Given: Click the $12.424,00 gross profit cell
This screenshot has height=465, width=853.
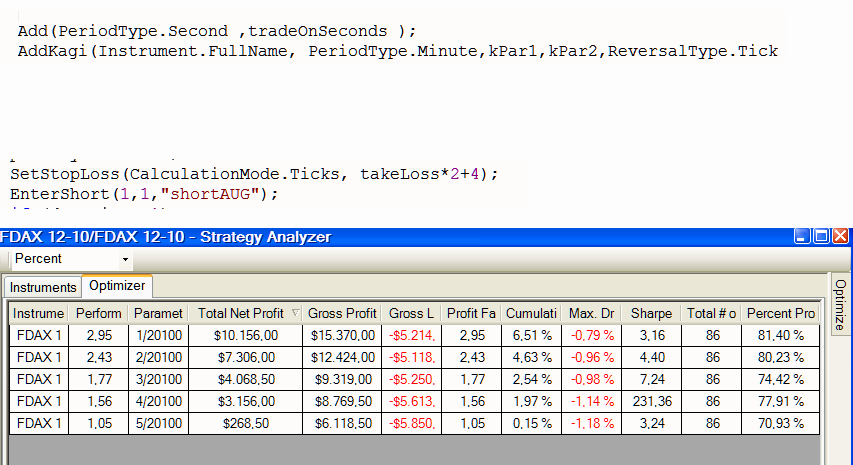Looking at the screenshot, I should pos(342,357).
